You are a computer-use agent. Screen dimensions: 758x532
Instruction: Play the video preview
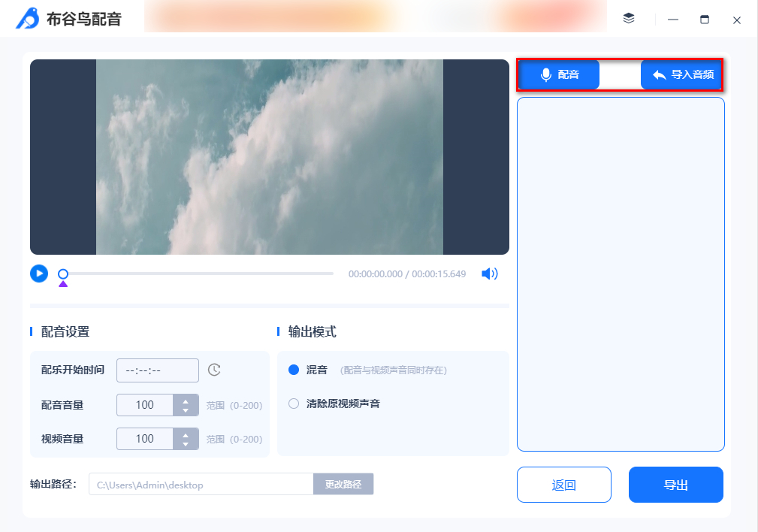tap(38, 274)
